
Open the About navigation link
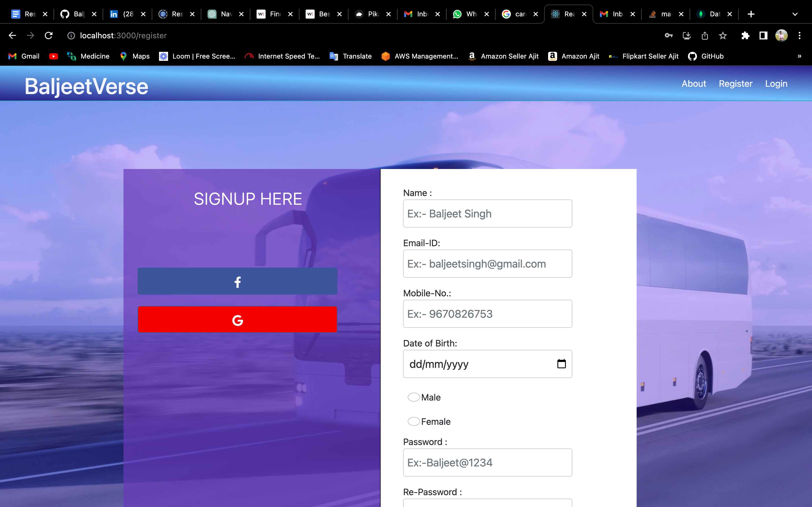coord(694,83)
